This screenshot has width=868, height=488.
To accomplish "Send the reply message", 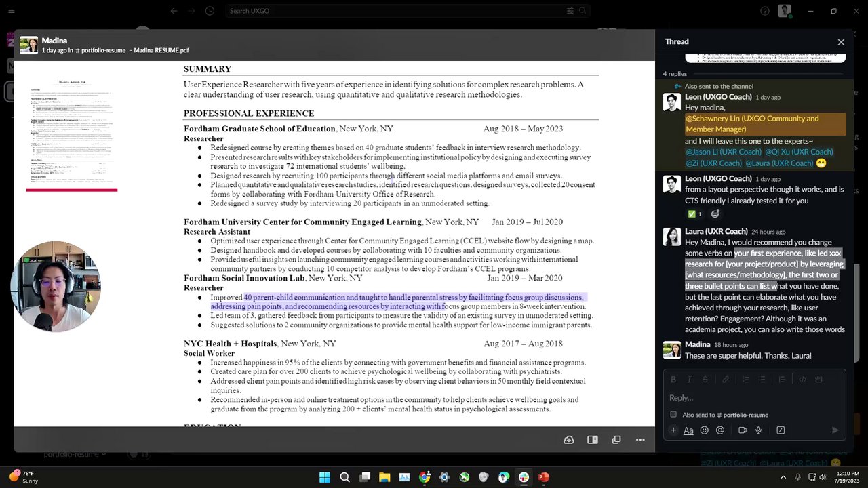I will [x=835, y=430].
